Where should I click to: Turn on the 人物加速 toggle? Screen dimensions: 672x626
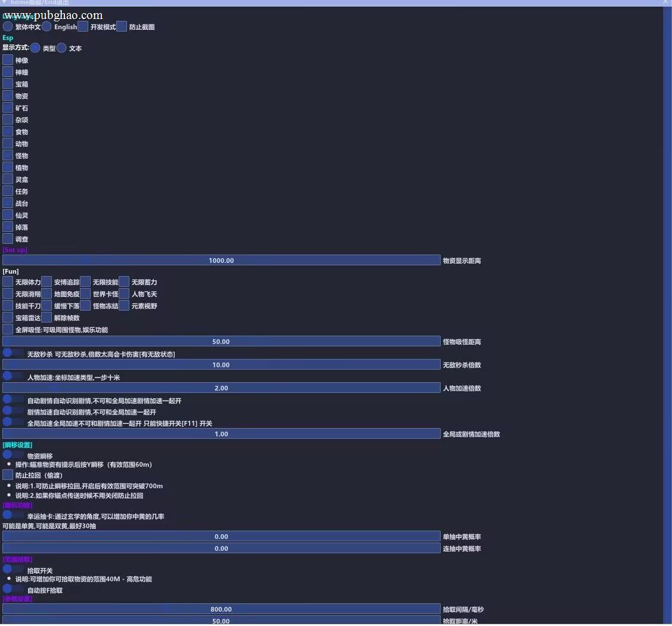pos(13,377)
